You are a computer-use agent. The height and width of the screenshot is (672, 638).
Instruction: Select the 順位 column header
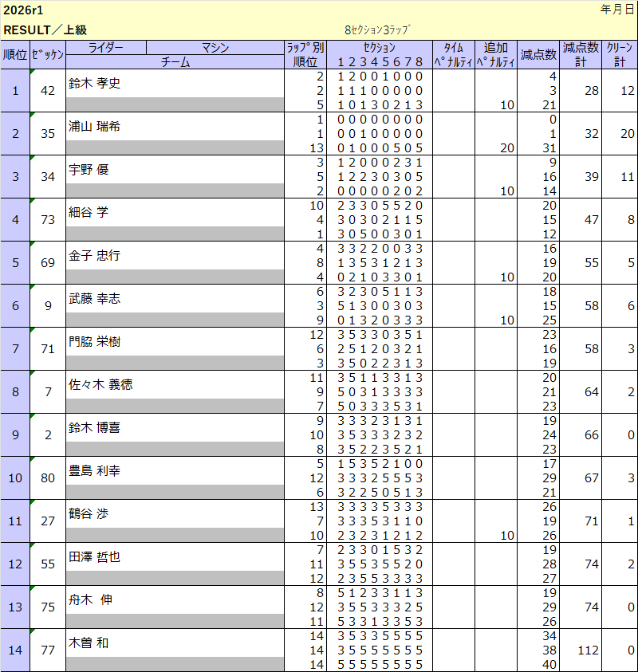(15, 54)
